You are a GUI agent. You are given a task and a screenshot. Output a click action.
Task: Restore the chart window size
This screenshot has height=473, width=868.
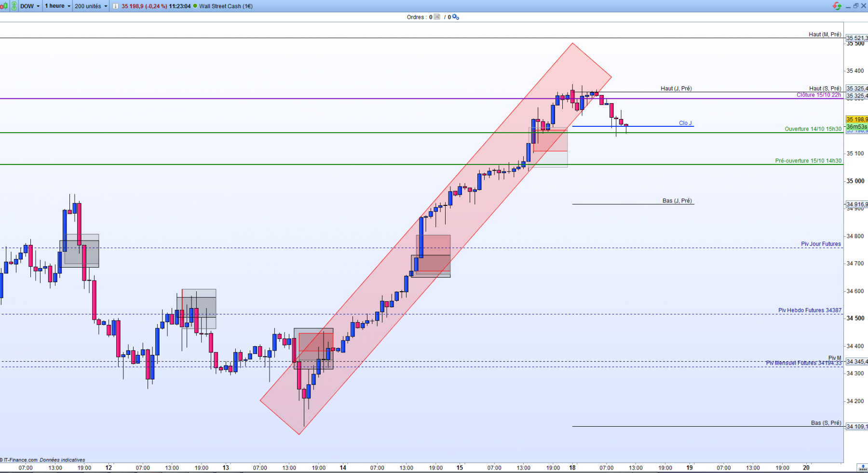tap(856, 6)
